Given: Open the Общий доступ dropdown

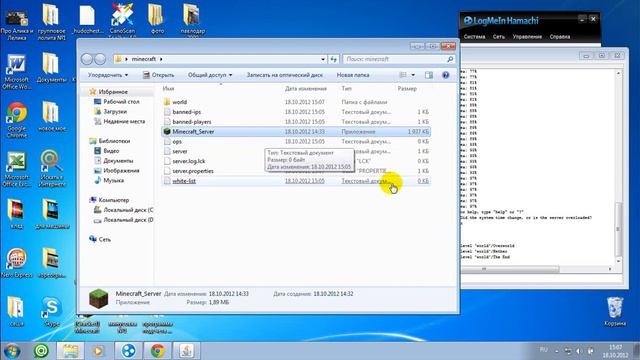Looking at the screenshot, I should (x=210, y=75).
